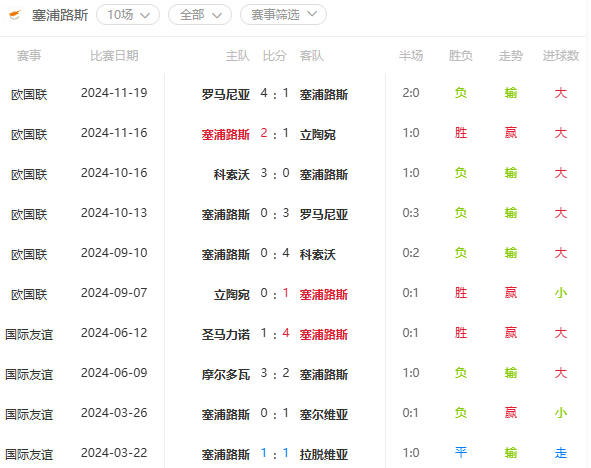Click the Cyprus flag icon

tap(14, 15)
